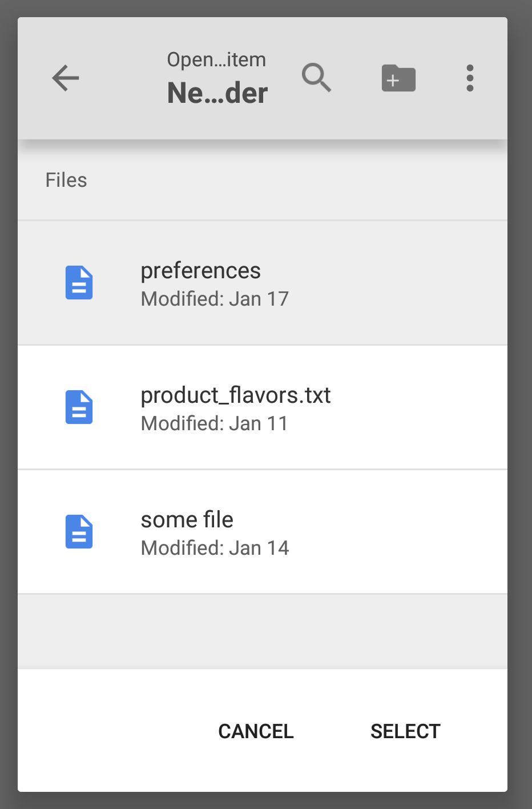Click the truncated 'Ne...der' folder title
Image resolution: width=532 pixels, height=809 pixels.
pos(217,93)
